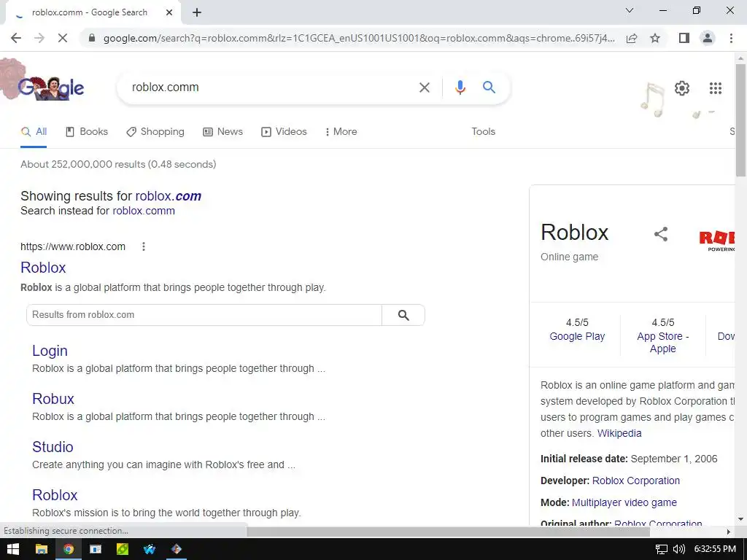The height and width of the screenshot is (560, 747).
Task: Click the roblox.com site search button
Action: pos(403,315)
